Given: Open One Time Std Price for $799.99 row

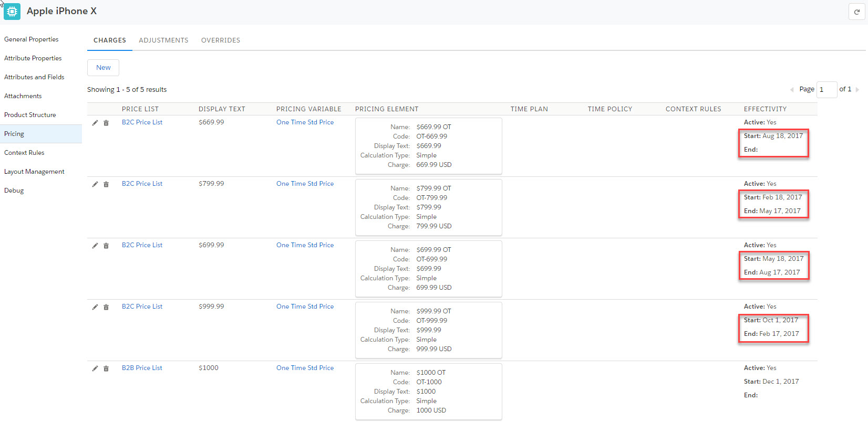Looking at the screenshot, I should coord(305,184).
